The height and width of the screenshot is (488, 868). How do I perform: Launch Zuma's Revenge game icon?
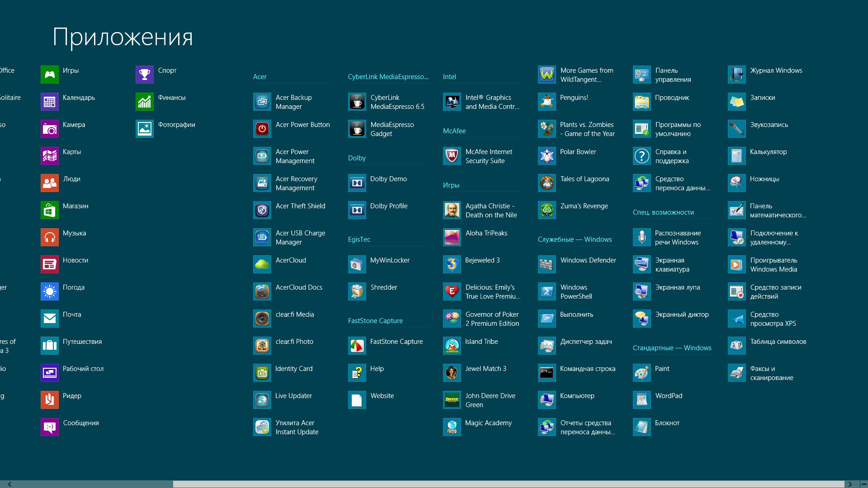tap(547, 210)
